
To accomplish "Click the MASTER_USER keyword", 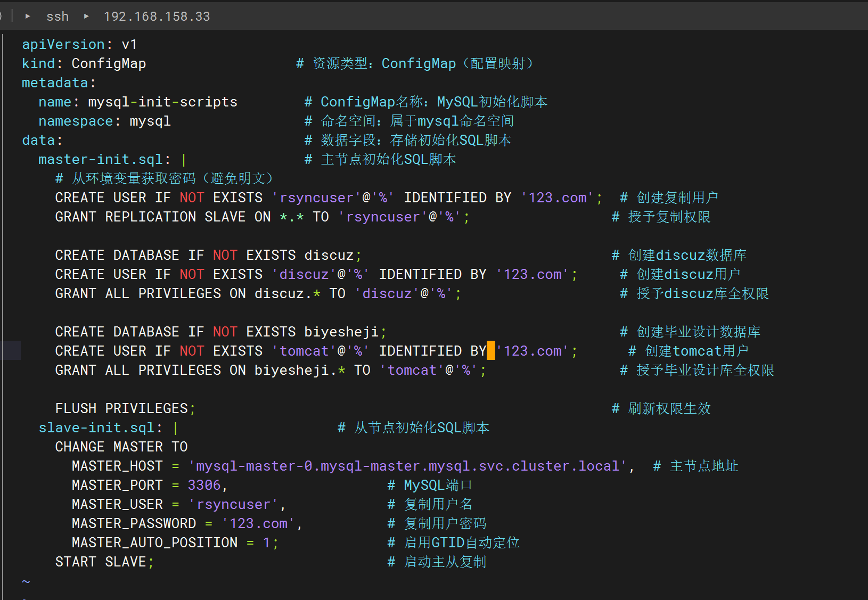I will click(117, 504).
